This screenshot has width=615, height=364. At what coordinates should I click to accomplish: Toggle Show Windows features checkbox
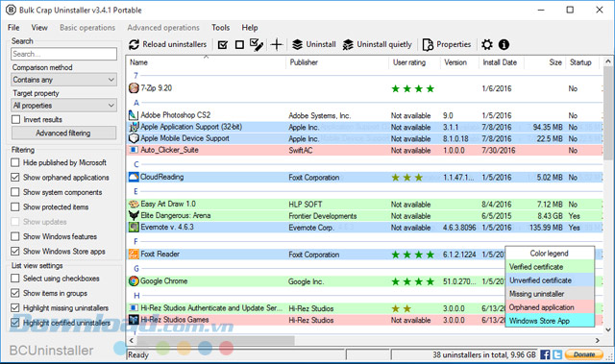click(15, 236)
